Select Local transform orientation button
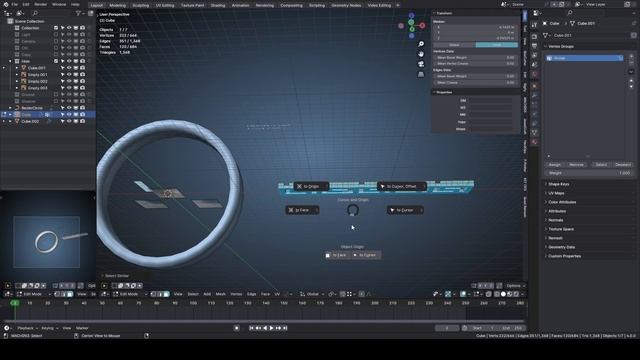640x360 pixels. (x=497, y=45)
